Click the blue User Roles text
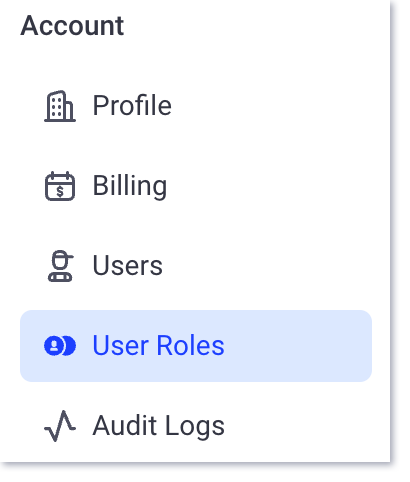 (158, 346)
